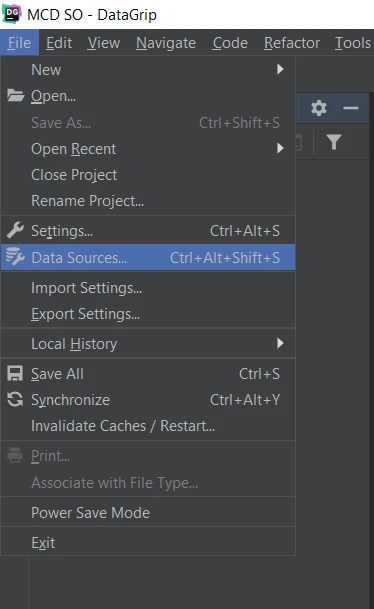Select Data Sources... menu entry
This screenshot has height=609, width=374.
pos(148,258)
